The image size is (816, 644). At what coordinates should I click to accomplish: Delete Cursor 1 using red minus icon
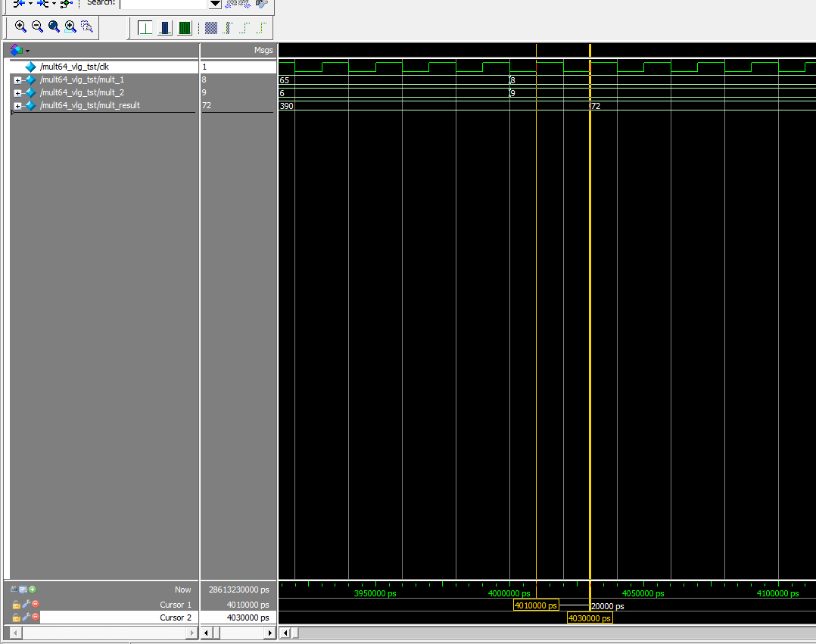(35, 605)
